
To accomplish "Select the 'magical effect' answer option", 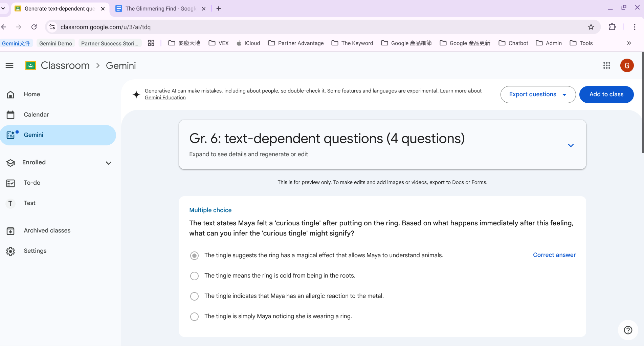I will [x=194, y=256].
